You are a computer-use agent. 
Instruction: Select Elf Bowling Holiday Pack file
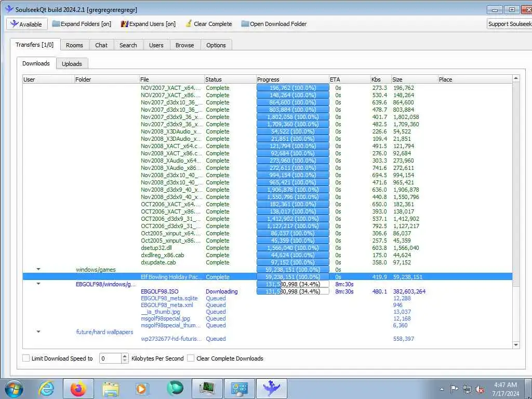click(x=268, y=277)
